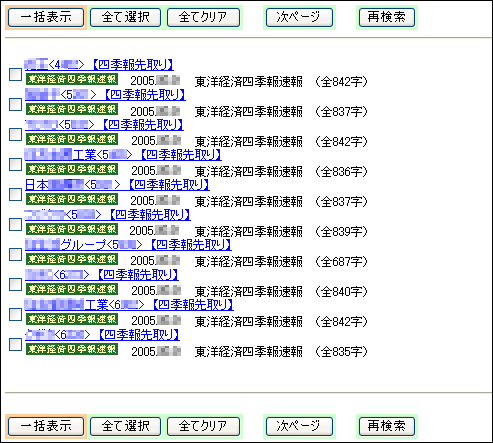The height and width of the screenshot is (443, 493).
Task: Click 全てクリア button below the result list
Action: [x=203, y=426]
